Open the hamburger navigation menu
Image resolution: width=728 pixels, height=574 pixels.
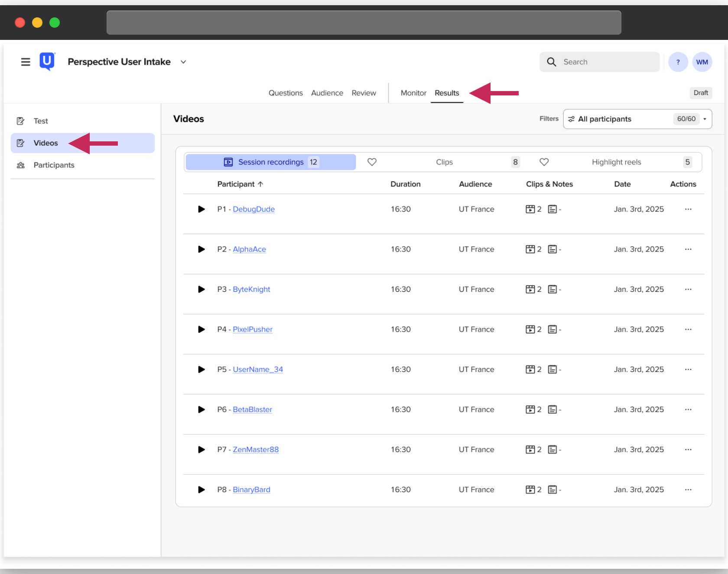[x=26, y=62]
